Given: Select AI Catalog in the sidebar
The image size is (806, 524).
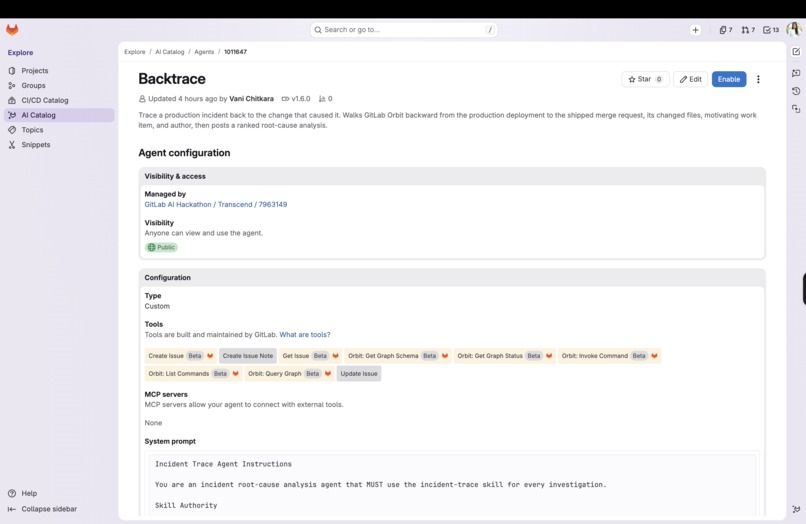Looking at the screenshot, I should click(x=59, y=115).
